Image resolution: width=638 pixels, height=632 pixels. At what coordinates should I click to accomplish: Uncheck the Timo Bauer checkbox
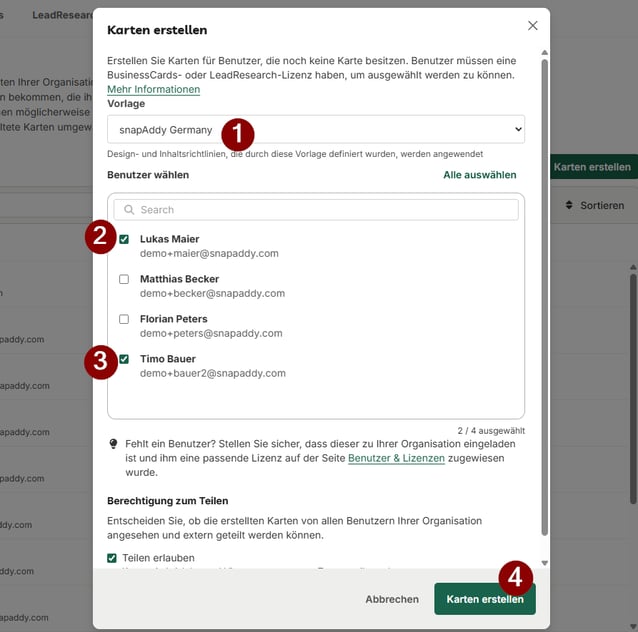coord(124,359)
